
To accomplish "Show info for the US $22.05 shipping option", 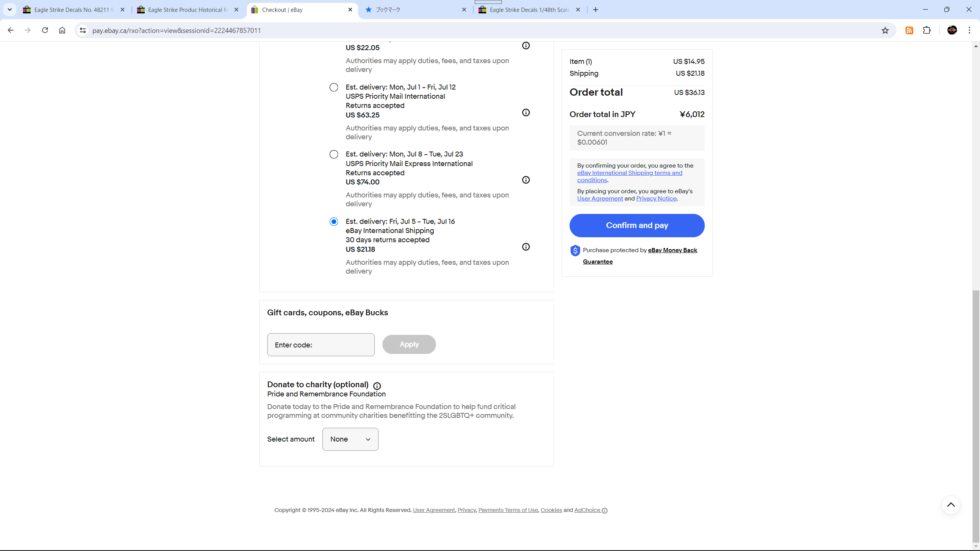I will click(x=526, y=46).
